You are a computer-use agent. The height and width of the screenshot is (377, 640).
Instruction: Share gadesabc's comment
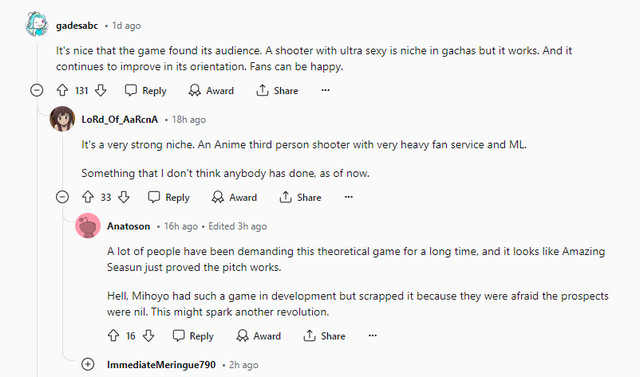(x=277, y=90)
